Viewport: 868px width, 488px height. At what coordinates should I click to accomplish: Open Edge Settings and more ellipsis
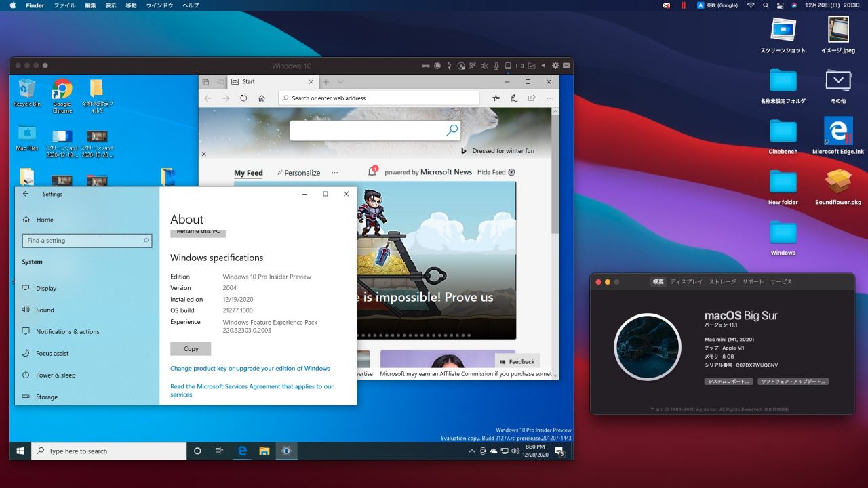(550, 98)
